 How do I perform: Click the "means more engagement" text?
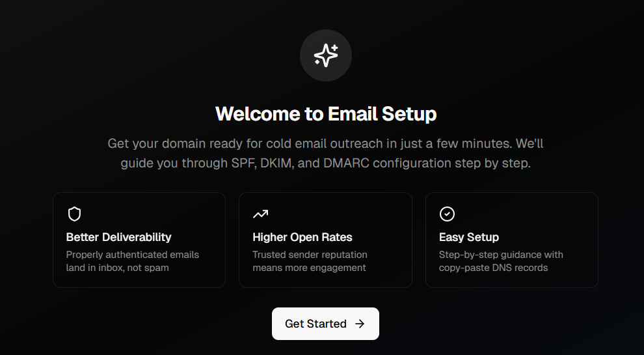point(309,268)
